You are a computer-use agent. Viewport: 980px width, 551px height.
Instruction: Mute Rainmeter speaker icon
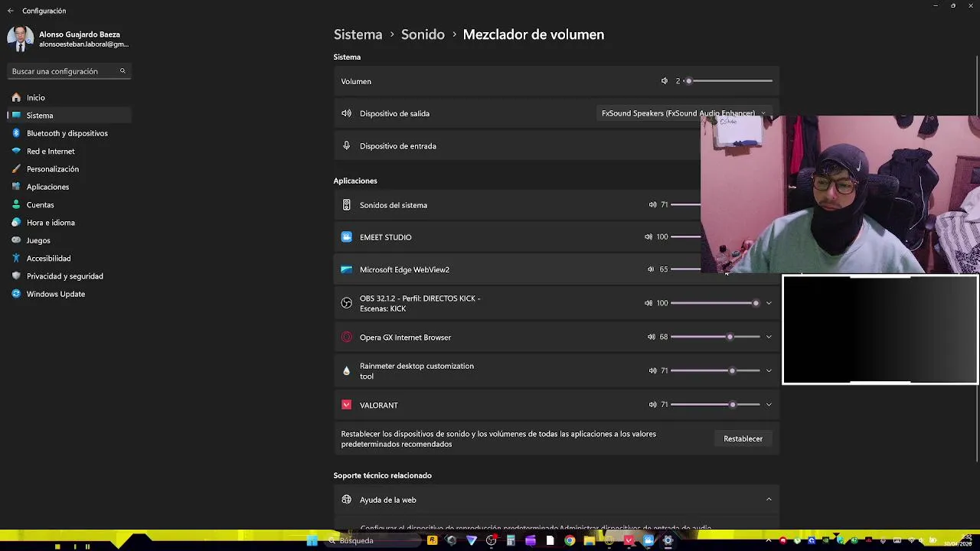(653, 370)
